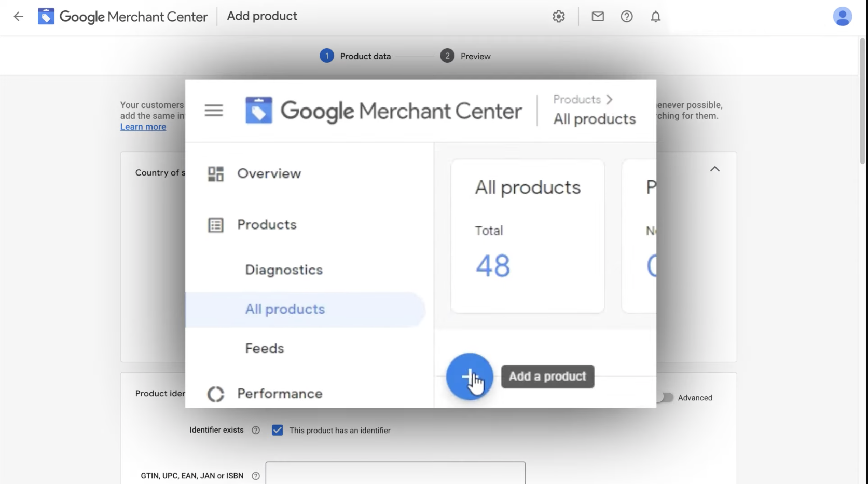Click the Google Merchant Center logo in header
This screenshot has height=484, width=868.
(122, 17)
